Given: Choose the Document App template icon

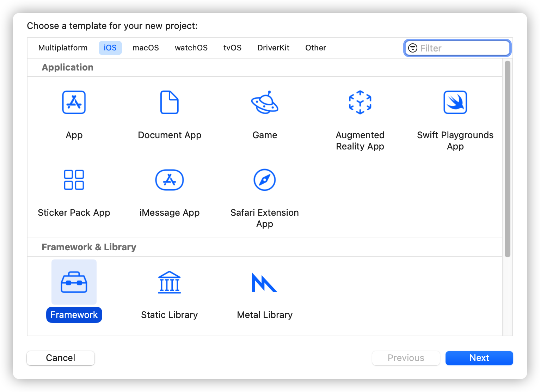Looking at the screenshot, I should pos(170,102).
